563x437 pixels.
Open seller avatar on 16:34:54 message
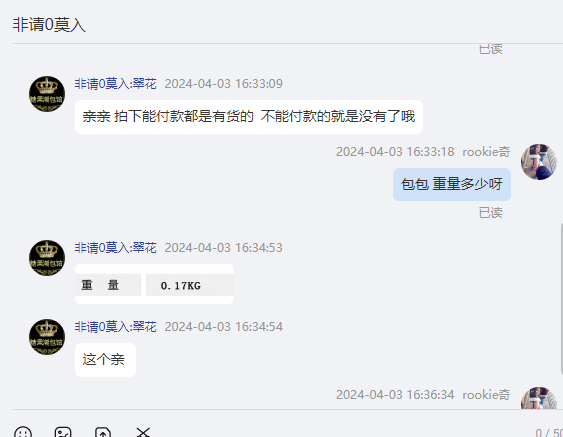[47, 337]
